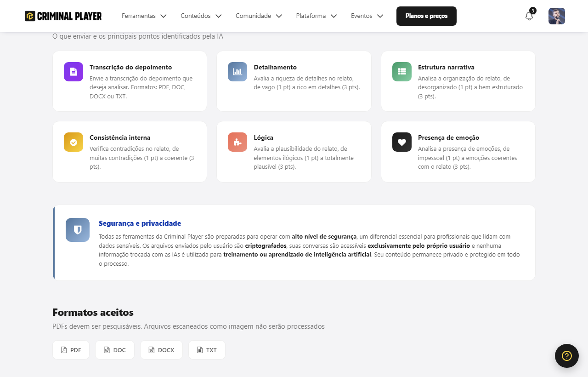Click the Segurança e privacidade heading
Image resolution: width=588 pixels, height=377 pixels.
140,223
